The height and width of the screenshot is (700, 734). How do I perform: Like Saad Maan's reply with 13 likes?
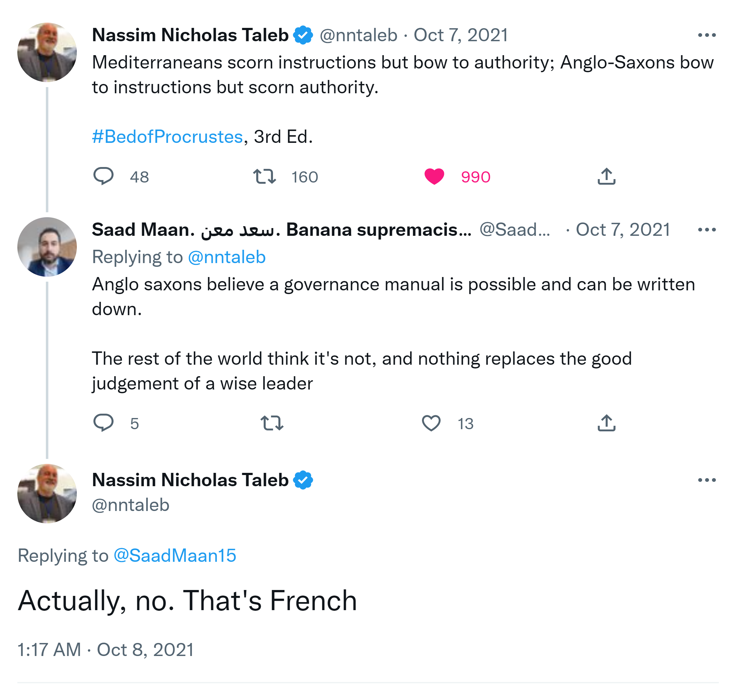(x=431, y=423)
